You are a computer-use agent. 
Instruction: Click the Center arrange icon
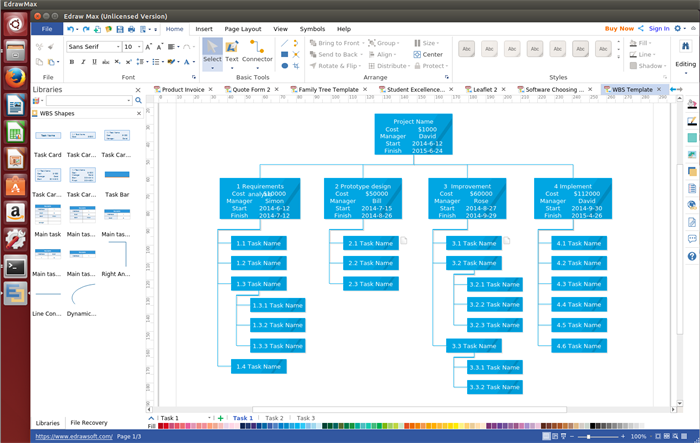(428, 54)
